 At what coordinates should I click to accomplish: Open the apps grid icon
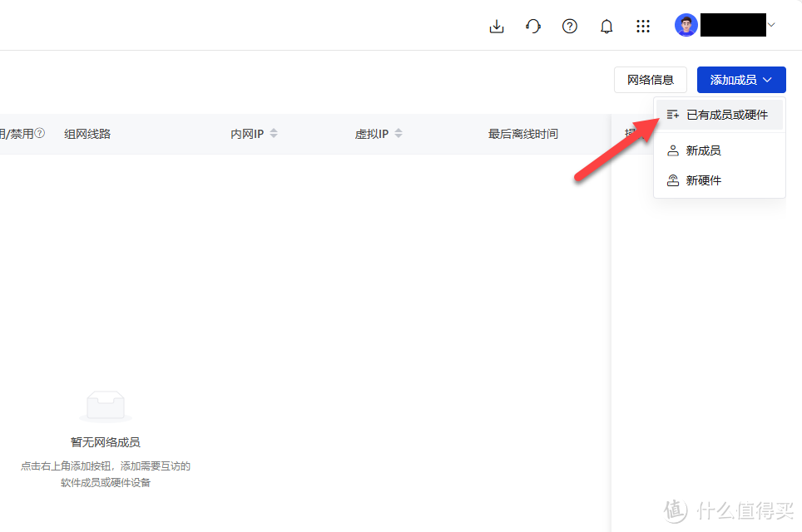pyautogui.click(x=643, y=27)
